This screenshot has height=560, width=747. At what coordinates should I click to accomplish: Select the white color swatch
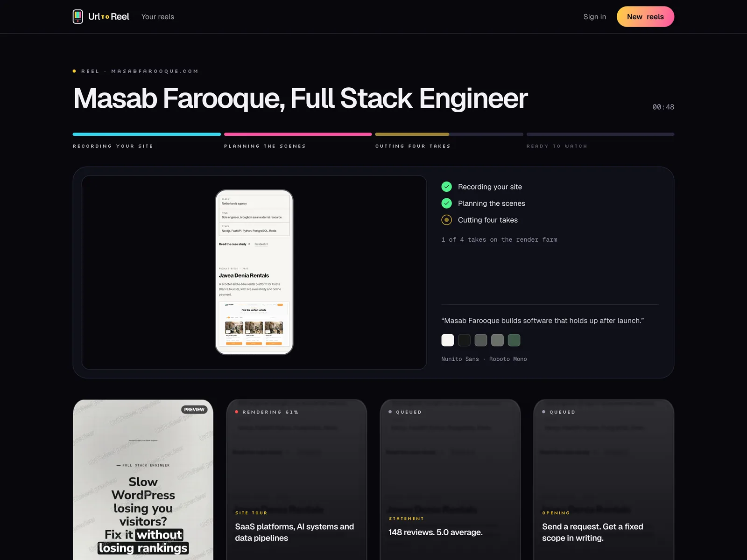coord(448,340)
